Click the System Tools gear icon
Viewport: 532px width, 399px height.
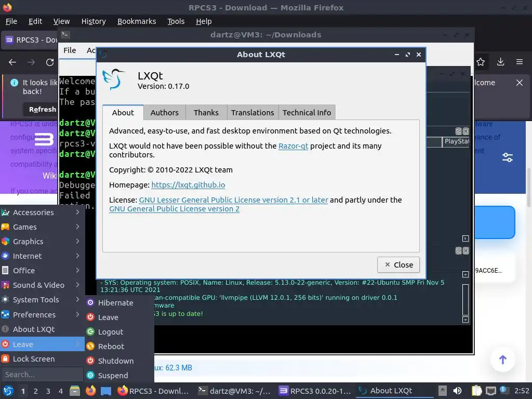tap(5, 300)
